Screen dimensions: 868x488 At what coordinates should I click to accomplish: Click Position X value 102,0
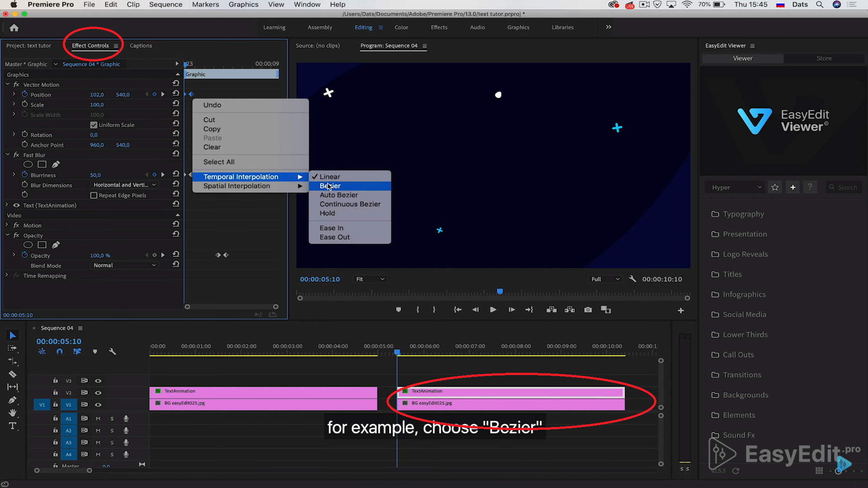click(x=97, y=94)
